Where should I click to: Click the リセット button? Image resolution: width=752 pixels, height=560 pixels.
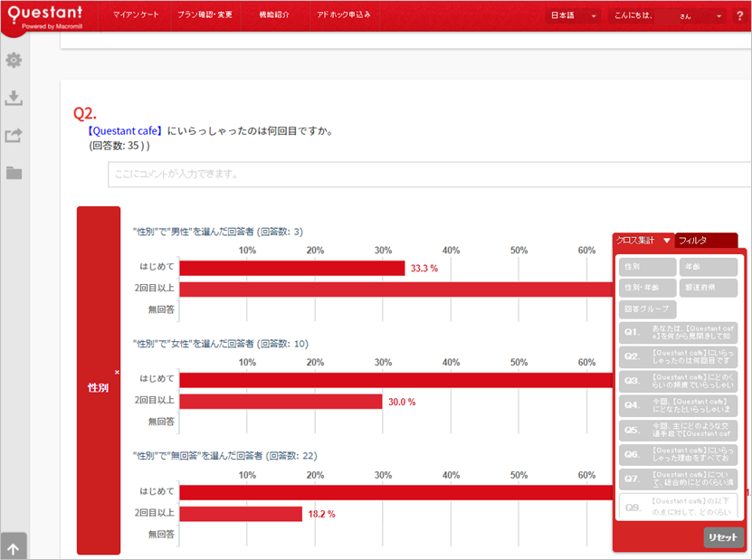pos(722,537)
